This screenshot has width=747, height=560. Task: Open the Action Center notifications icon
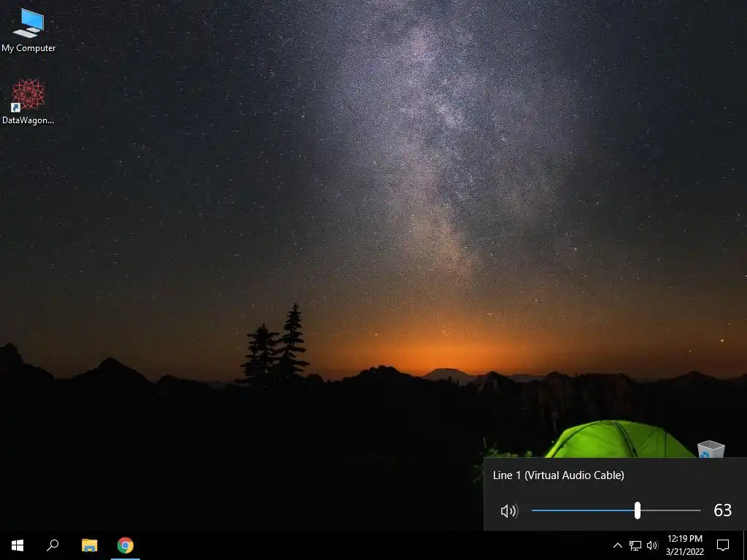[x=723, y=545]
